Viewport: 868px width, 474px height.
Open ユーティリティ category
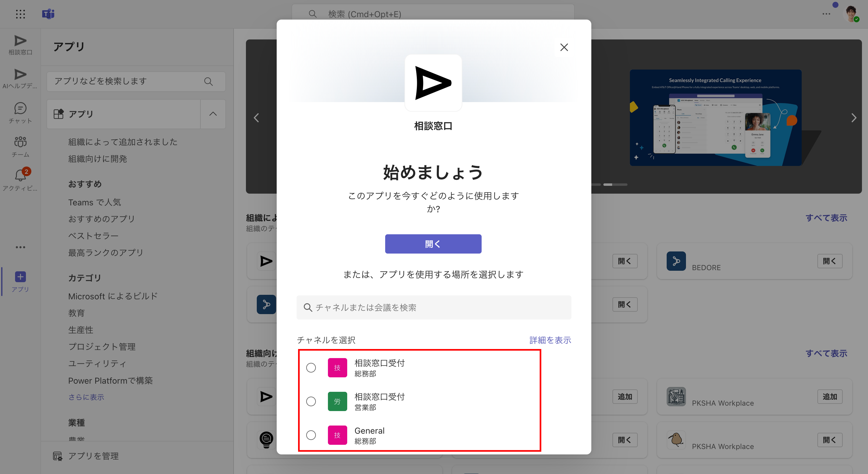(x=97, y=363)
